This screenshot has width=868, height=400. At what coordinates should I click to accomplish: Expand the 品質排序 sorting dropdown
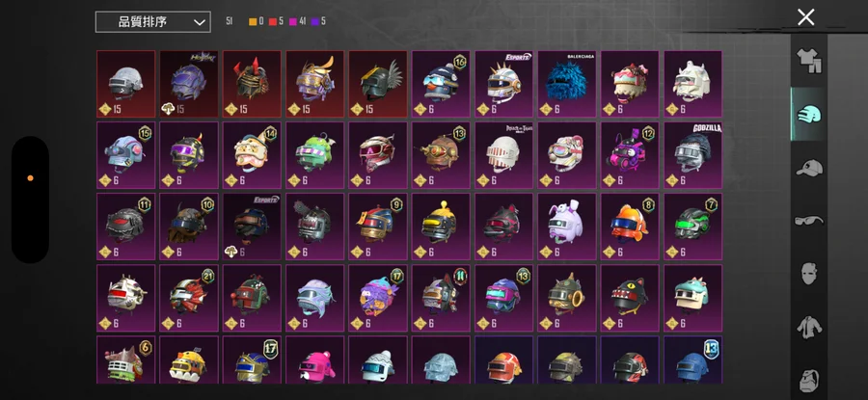[x=152, y=22]
